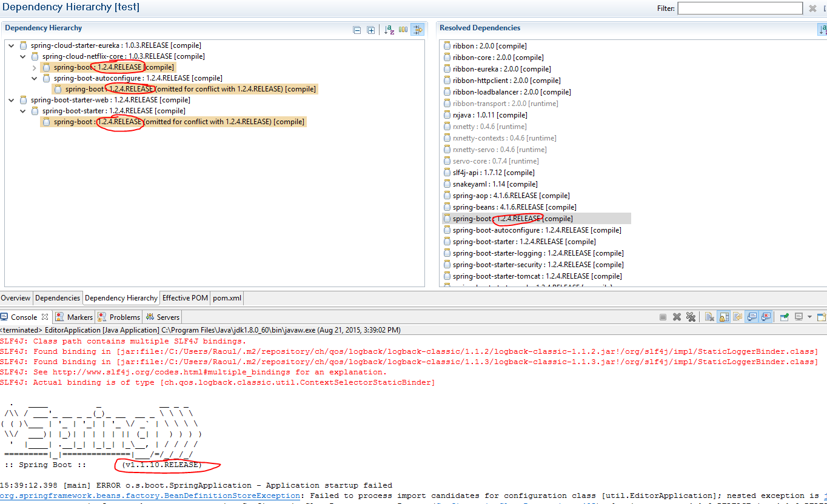Select ribbon-core in Resolved Dependencies
The height and width of the screenshot is (504, 827).
(494, 58)
